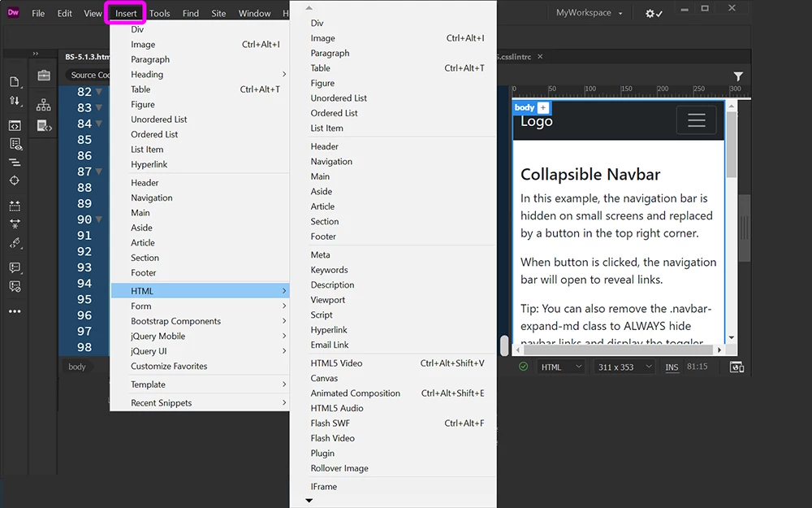
Task: Collapse code fold at line 82
Action: pyautogui.click(x=98, y=92)
